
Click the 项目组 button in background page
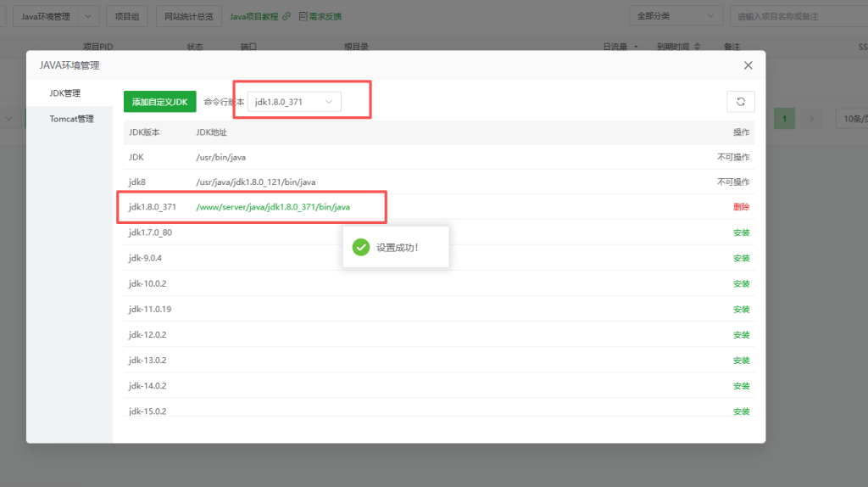point(127,17)
